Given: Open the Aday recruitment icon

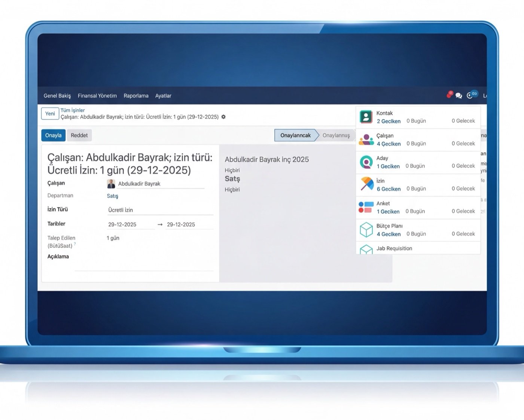Looking at the screenshot, I should point(366,162).
